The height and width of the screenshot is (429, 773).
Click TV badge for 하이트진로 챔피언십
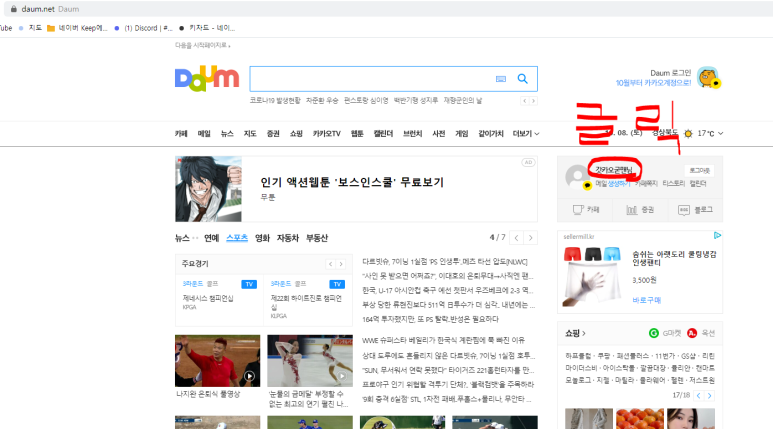pyautogui.click(x=337, y=284)
